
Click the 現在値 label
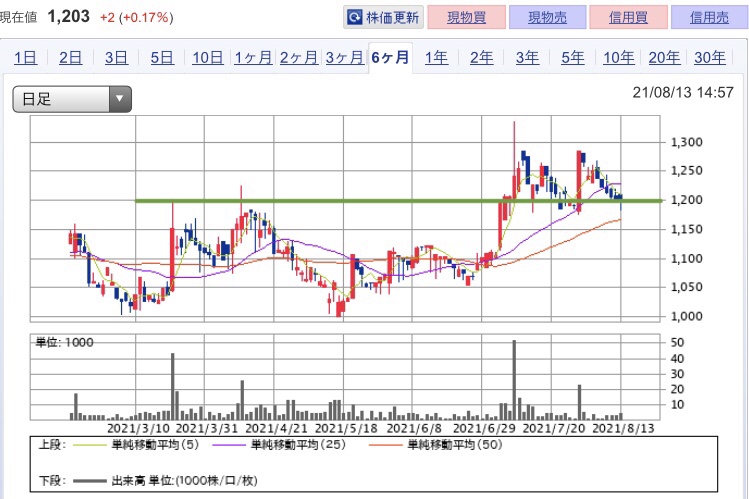(18, 18)
